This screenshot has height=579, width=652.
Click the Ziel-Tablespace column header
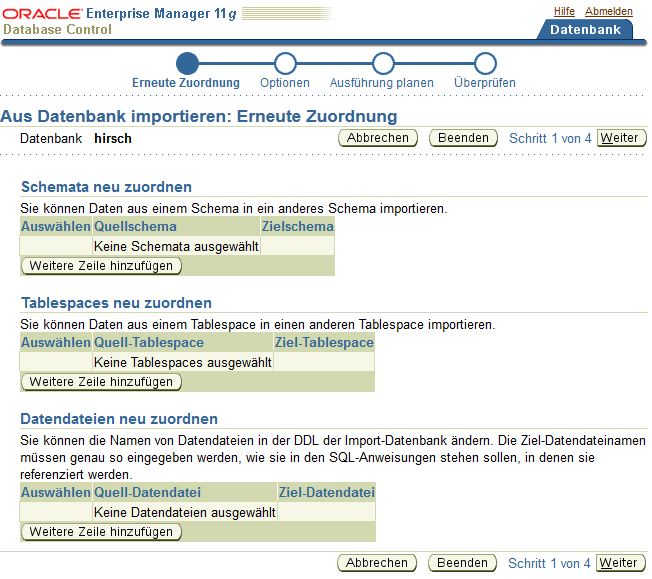coord(324,342)
